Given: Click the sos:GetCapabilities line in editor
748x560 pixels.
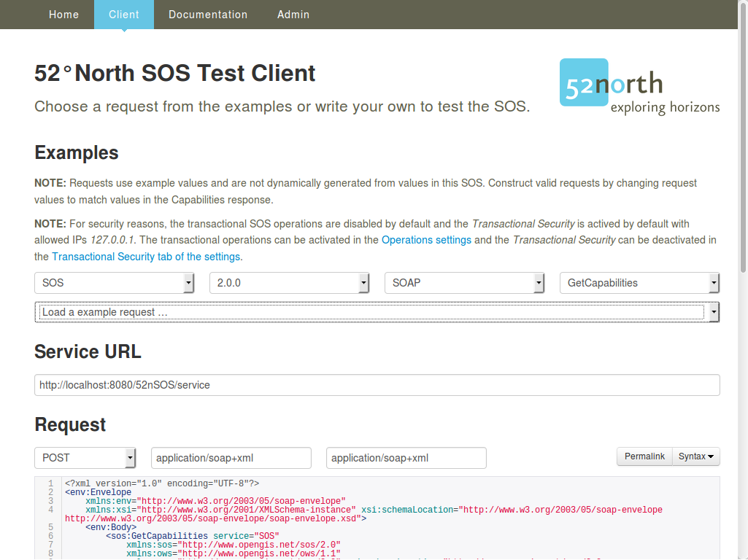Looking at the screenshot, I should click(x=193, y=536).
